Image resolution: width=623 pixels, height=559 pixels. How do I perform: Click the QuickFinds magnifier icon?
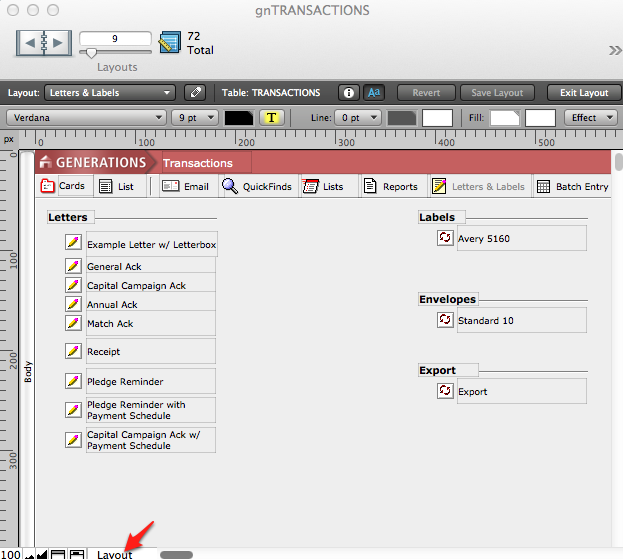pos(230,186)
